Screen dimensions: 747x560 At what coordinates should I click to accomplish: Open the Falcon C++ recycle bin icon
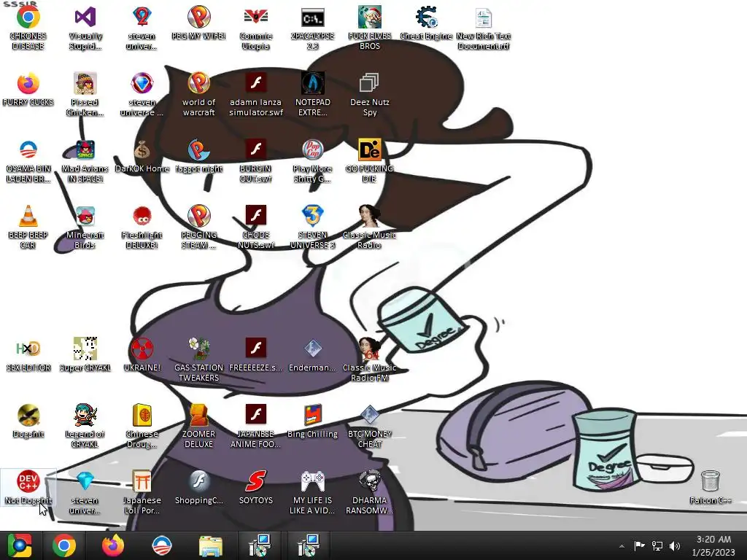pyautogui.click(x=711, y=488)
